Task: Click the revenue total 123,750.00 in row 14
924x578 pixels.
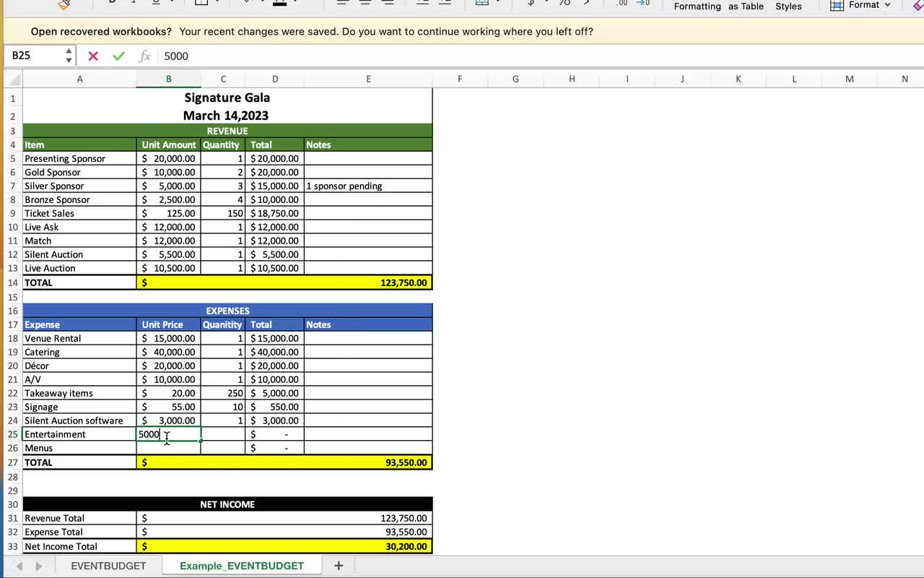Action: click(284, 282)
